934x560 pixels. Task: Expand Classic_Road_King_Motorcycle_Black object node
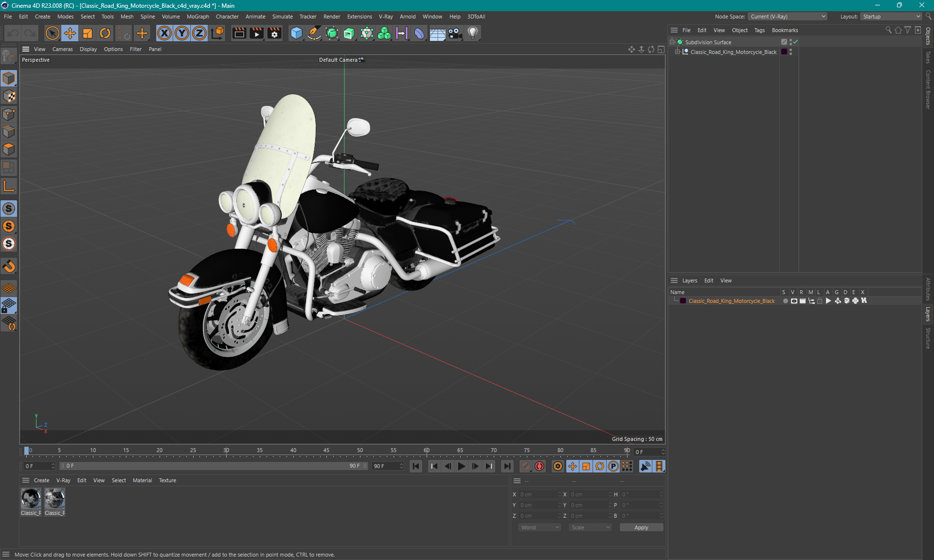677,52
